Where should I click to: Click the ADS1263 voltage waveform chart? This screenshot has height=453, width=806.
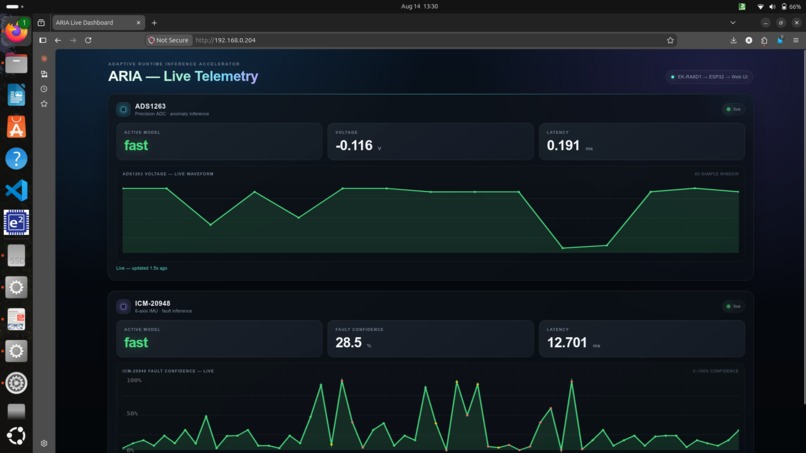431,220
